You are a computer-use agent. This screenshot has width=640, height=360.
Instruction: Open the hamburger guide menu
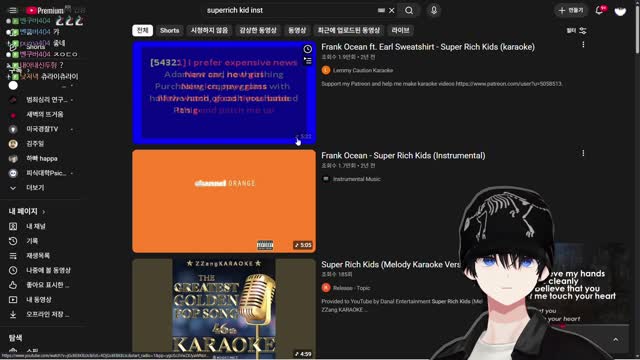pyautogui.click(x=13, y=10)
